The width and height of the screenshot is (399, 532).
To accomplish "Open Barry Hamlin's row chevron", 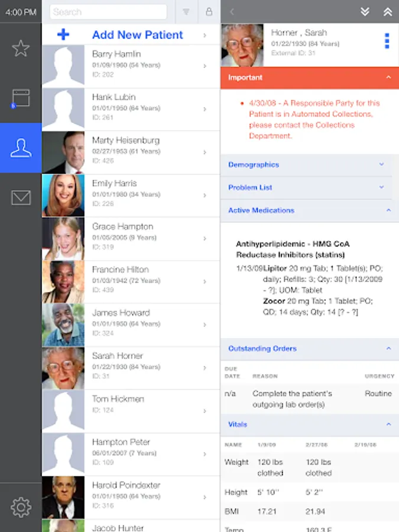I will tap(205, 66).
